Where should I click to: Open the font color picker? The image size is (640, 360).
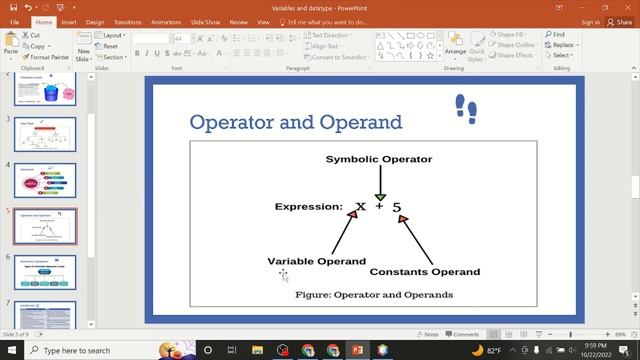[x=220, y=53]
